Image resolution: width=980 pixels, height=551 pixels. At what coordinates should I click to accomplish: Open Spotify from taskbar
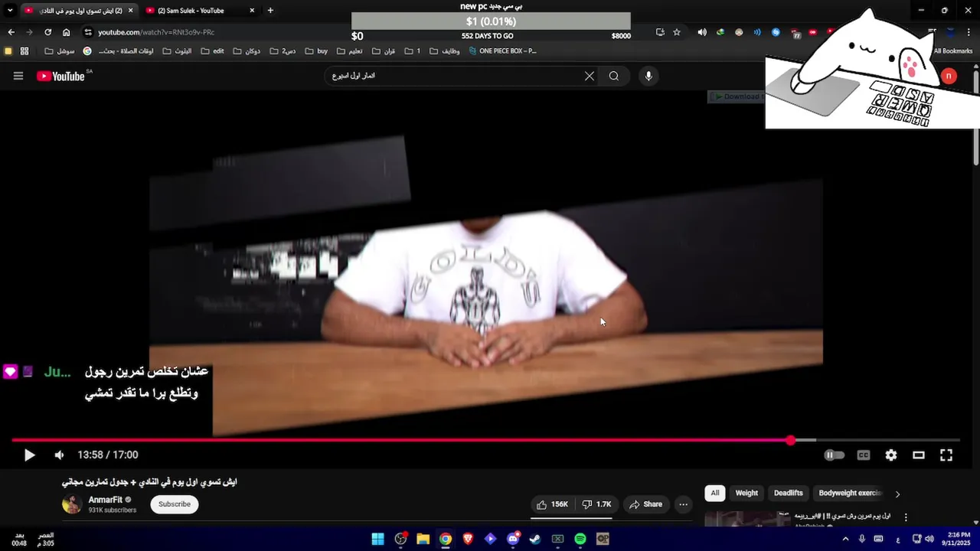tap(580, 539)
